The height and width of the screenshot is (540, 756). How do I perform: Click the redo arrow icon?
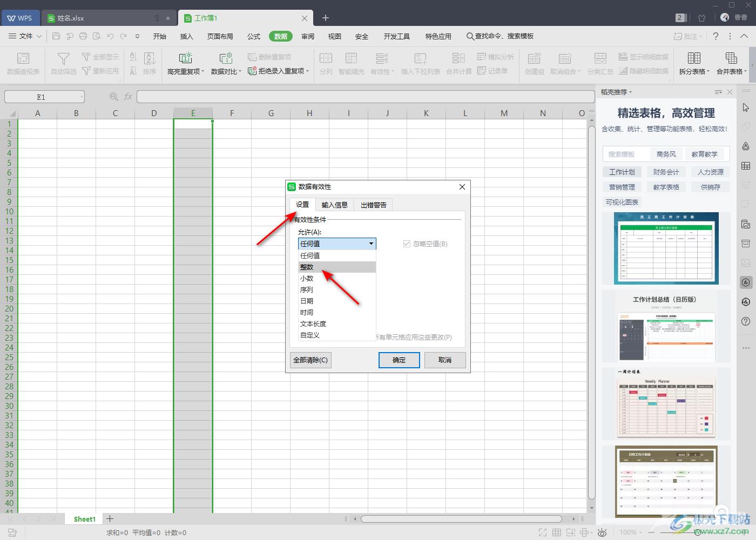point(124,36)
